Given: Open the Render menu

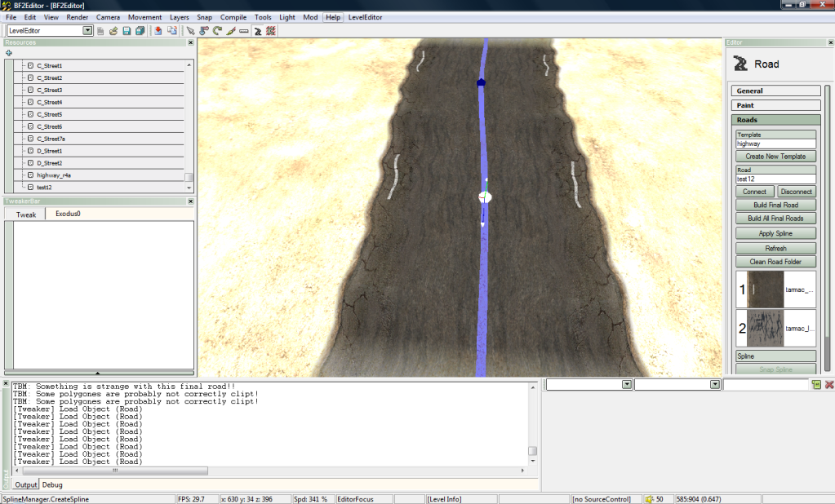Looking at the screenshot, I should coord(78,17).
